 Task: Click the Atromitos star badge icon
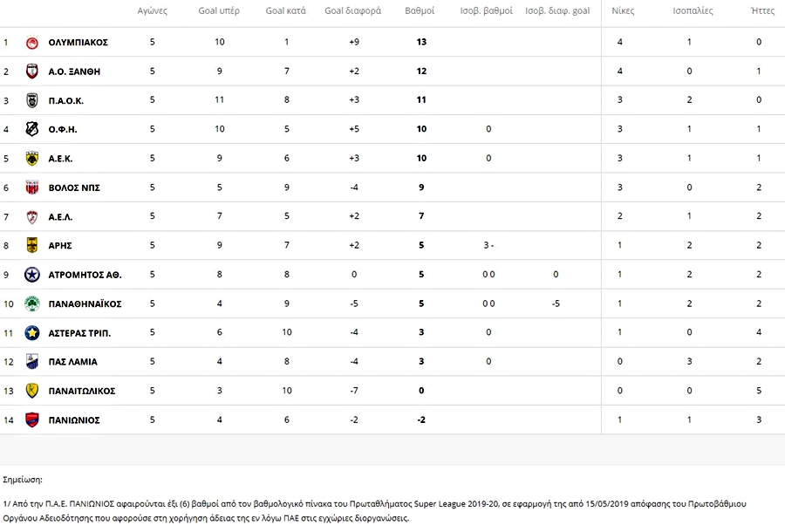click(x=32, y=275)
